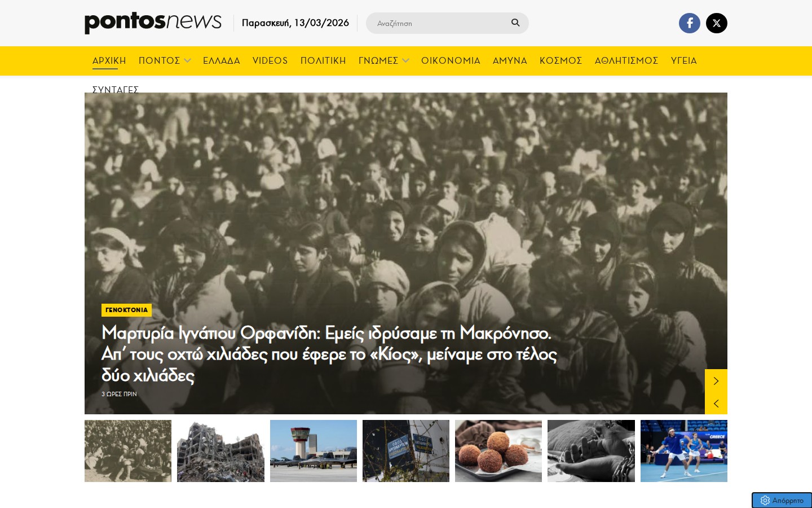
Task: Open the ΕΛΛΑΔΑ menu section
Action: [222, 60]
